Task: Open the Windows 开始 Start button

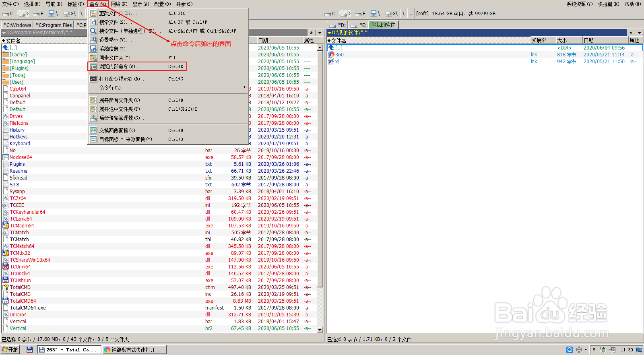Action: 10,350
